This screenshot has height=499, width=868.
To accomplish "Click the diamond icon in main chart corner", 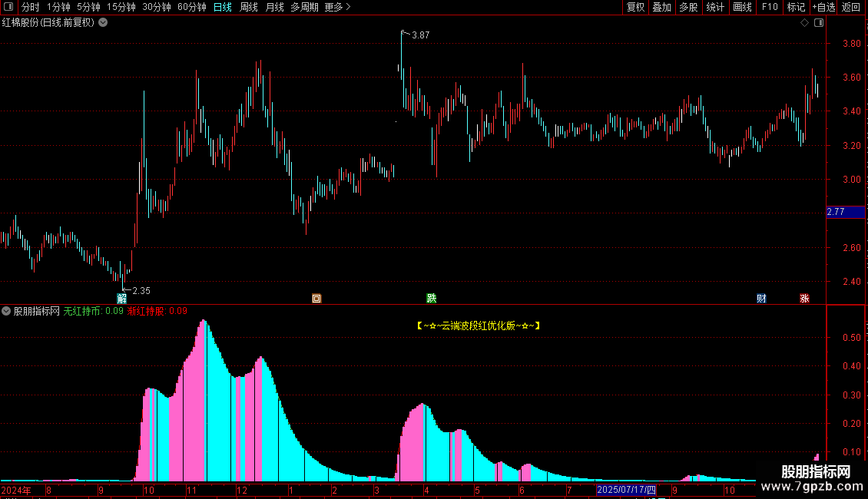I will coord(805,23).
